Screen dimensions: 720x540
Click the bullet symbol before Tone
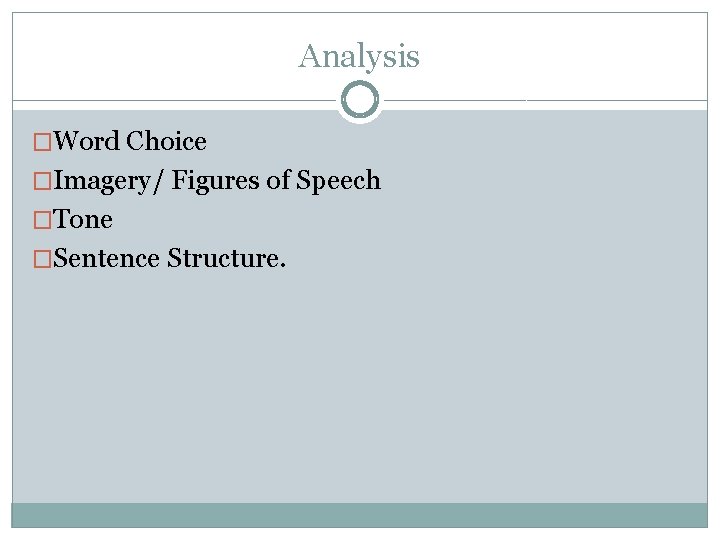coord(44,220)
